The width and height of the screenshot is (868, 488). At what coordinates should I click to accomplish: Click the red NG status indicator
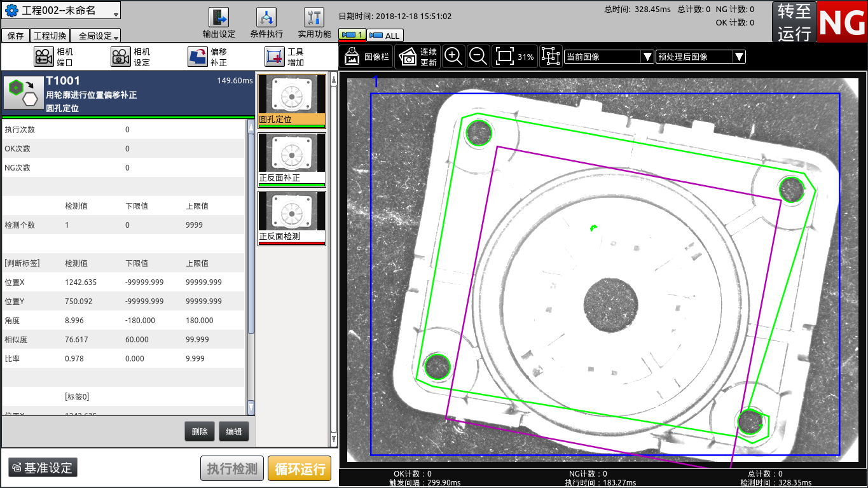click(x=842, y=22)
